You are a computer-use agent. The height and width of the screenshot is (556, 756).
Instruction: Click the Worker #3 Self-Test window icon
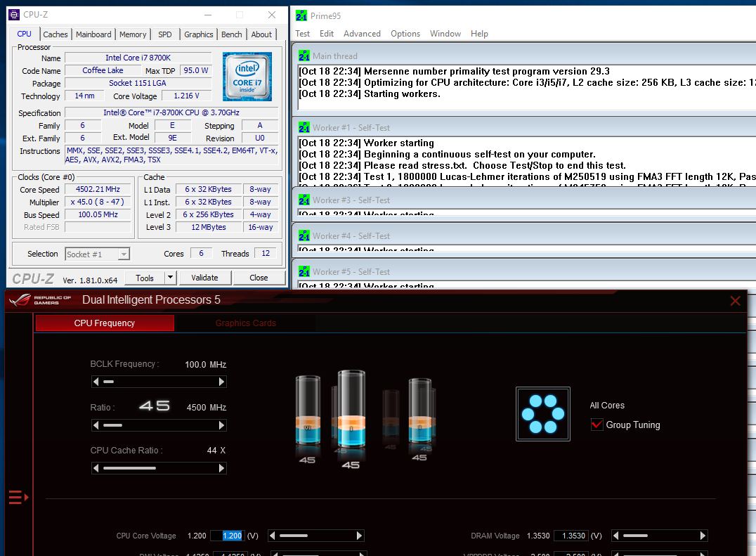304,200
